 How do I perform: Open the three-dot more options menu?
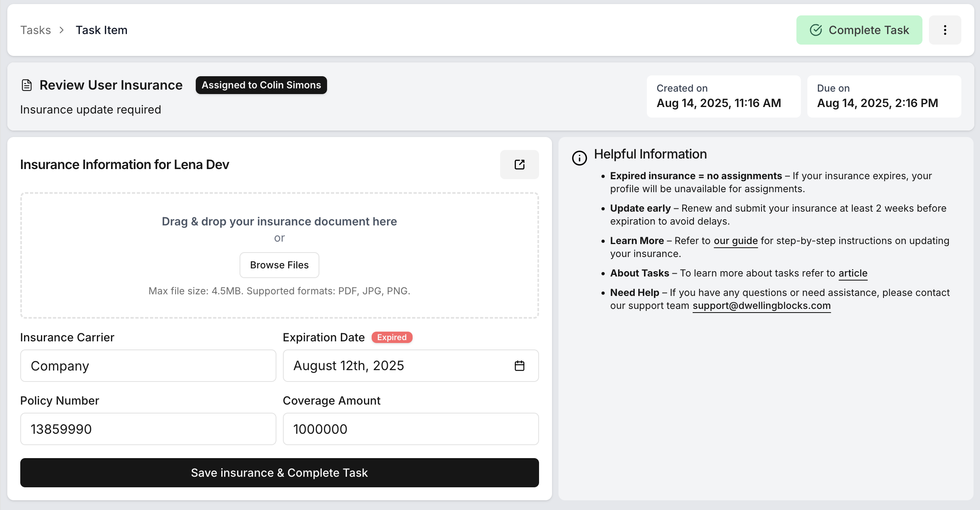[x=945, y=30]
